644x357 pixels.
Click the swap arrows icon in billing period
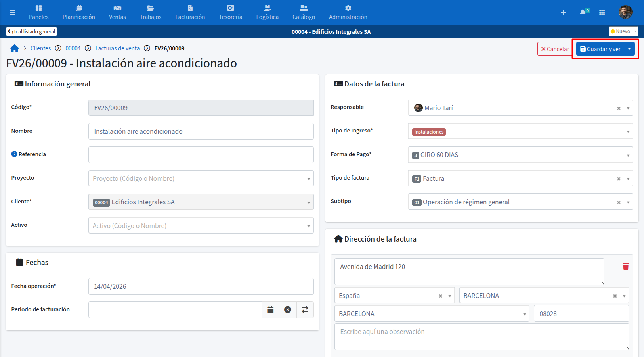(x=305, y=310)
